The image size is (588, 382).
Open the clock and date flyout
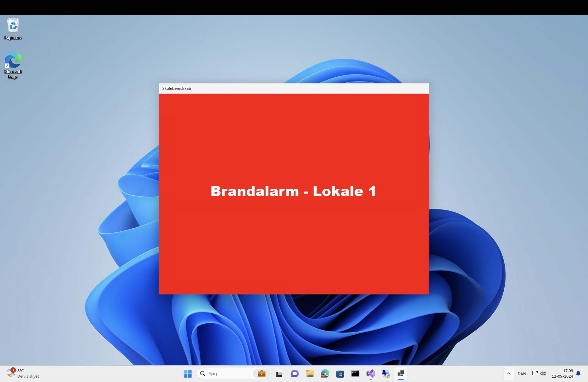pos(562,373)
